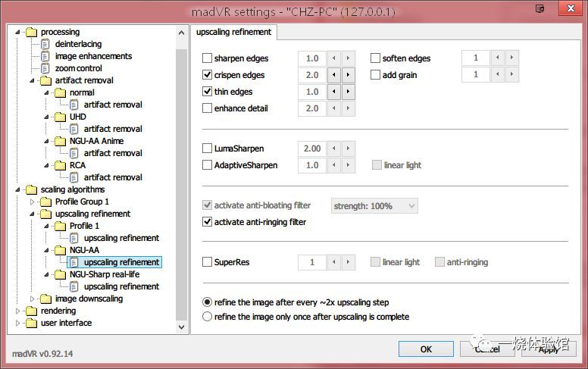Expand the image downscaling node

[x=32, y=299]
